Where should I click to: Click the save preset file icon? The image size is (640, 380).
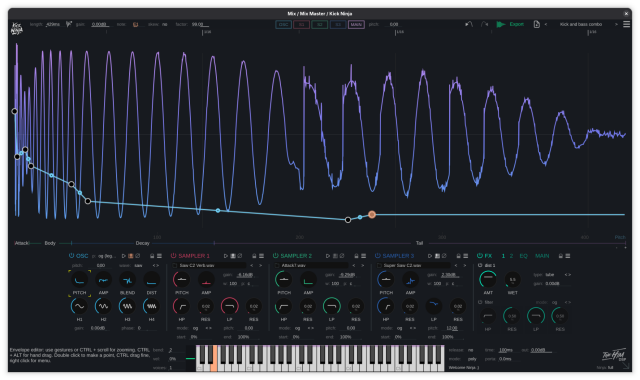point(536,24)
